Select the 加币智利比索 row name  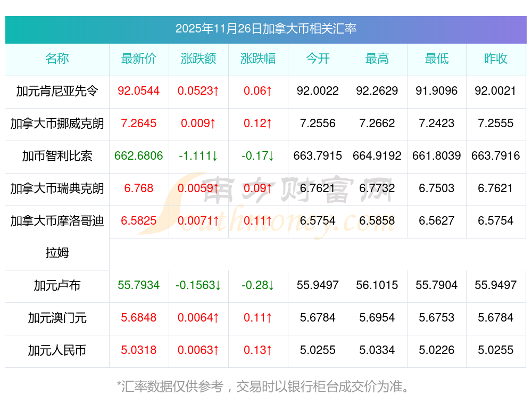coord(57,156)
